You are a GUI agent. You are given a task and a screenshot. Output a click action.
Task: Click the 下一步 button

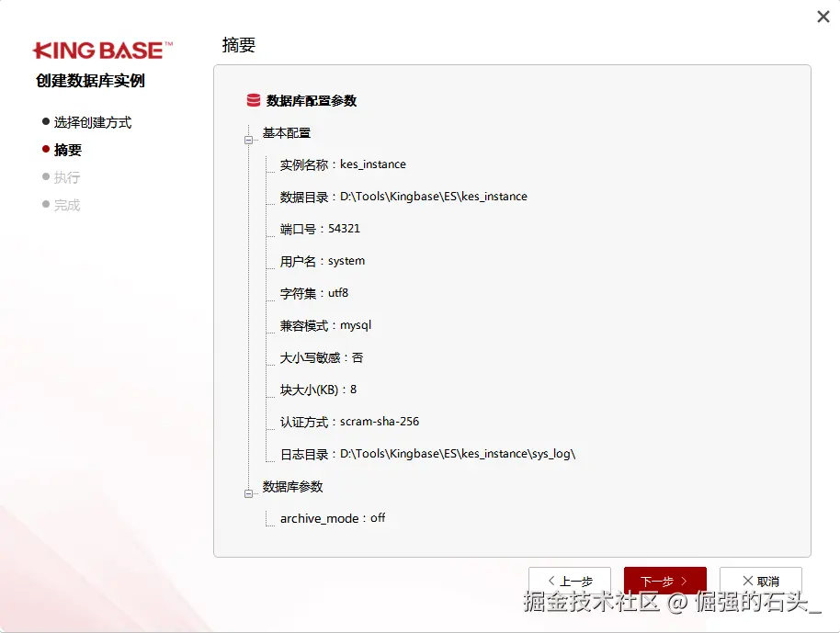pyautogui.click(x=664, y=580)
